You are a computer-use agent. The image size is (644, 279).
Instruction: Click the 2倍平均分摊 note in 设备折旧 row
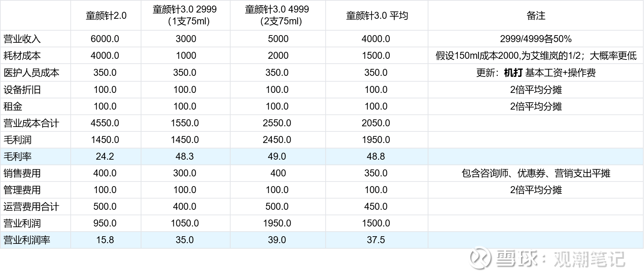(536, 90)
